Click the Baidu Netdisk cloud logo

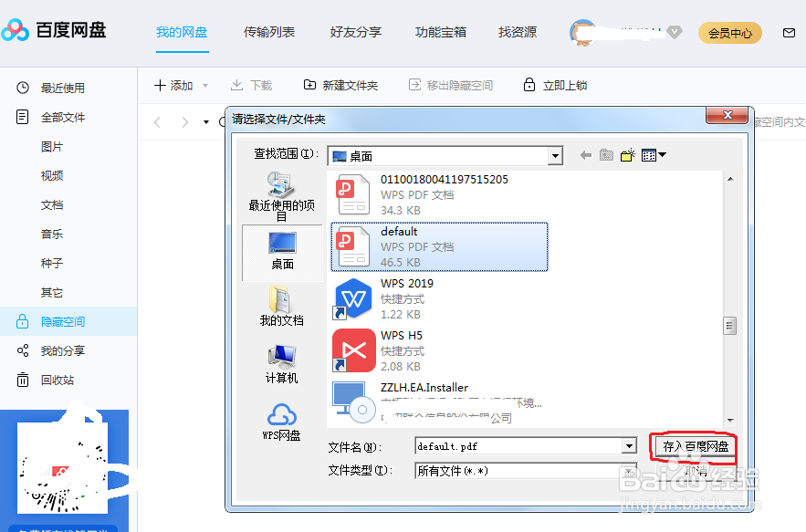coord(15,30)
